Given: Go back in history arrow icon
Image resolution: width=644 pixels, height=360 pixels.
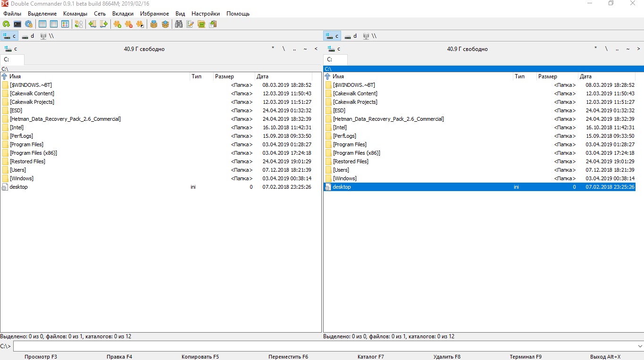Looking at the screenshot, I should [x=92, y=24].
